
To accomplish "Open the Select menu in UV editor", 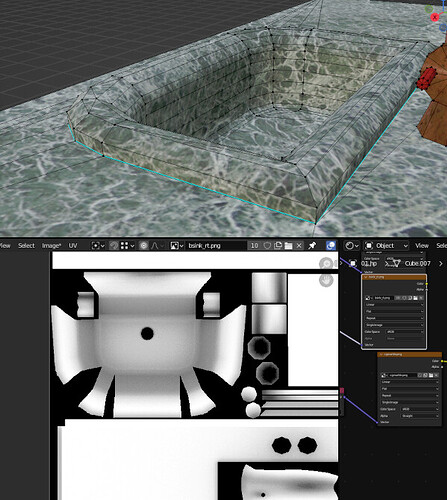I will pyautogui.click(x=26, y=246).
